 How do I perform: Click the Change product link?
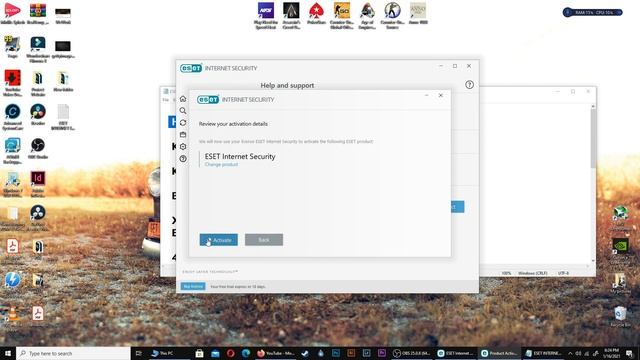pyautogui.click(x=221, y=164)
